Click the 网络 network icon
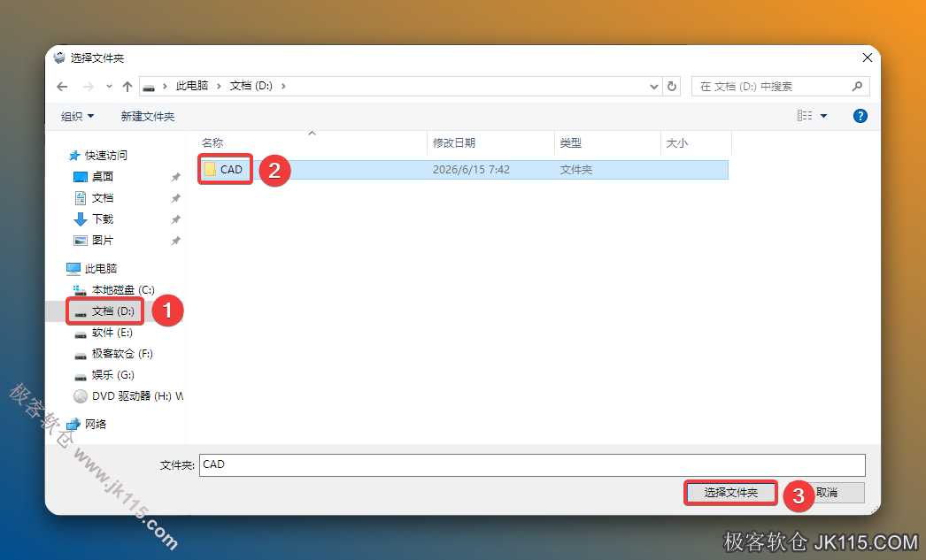 point(73,425)
